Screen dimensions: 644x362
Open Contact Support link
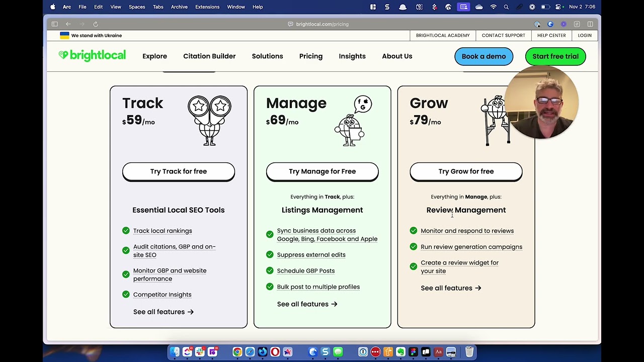click(x=503, y=35)
